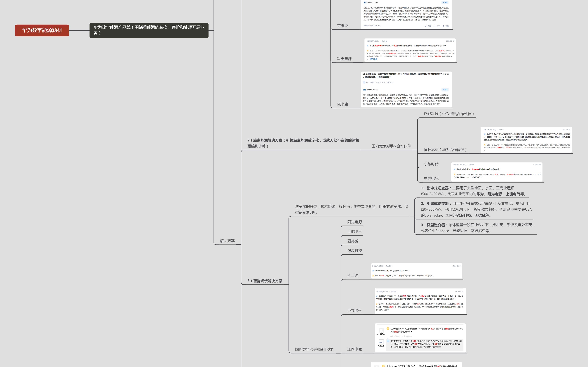Select the 华为数字能源题材 root node

click(42, 30)
